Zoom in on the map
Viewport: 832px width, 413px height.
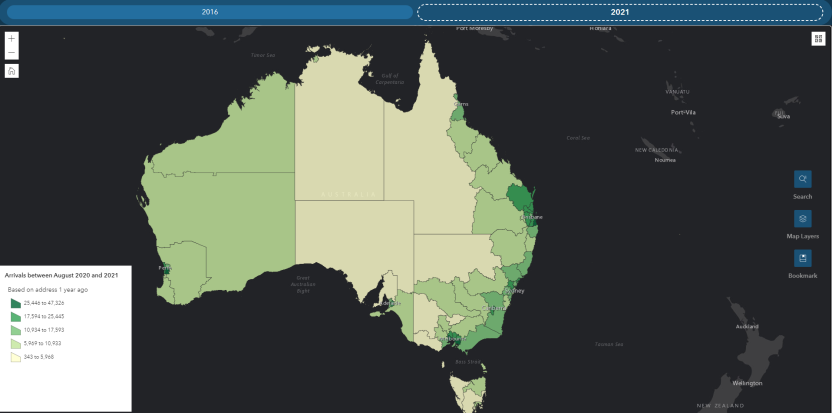pos(12,39)
